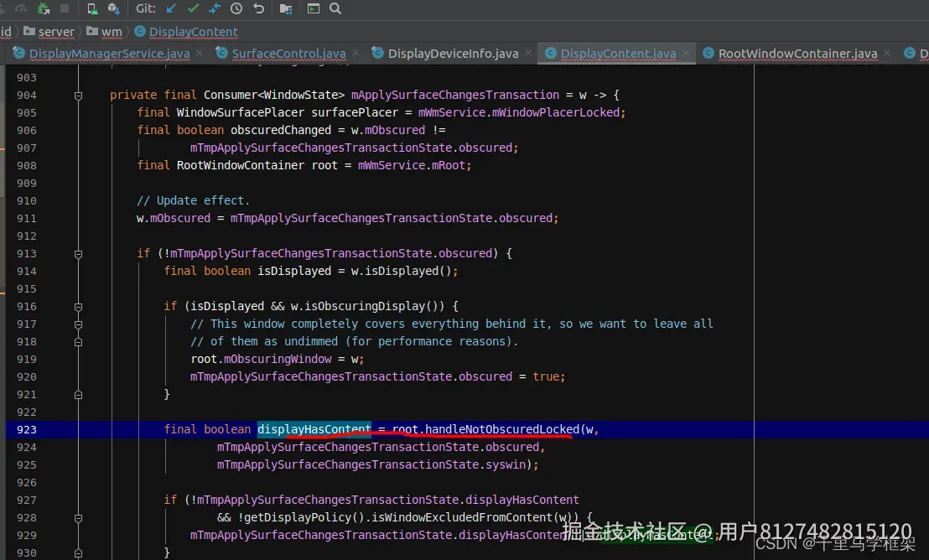Open Git Show History clock icon
This screenshot has width=929, height=560.
click(x=236, y=8)
